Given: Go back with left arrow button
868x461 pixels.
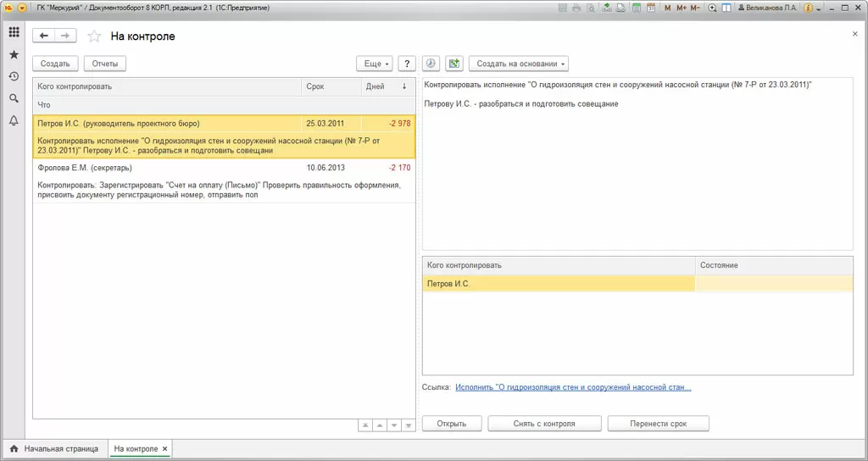Looking at the screenshot, I should [x=44, y=36].
